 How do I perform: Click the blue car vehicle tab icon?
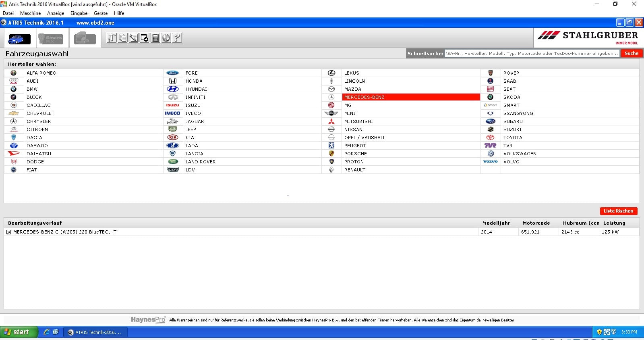(x=19, y=39)
